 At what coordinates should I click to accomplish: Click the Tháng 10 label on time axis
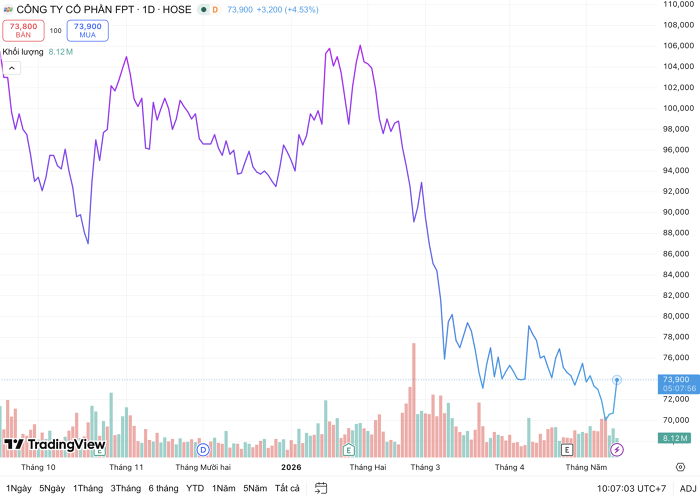click(38, 467)
